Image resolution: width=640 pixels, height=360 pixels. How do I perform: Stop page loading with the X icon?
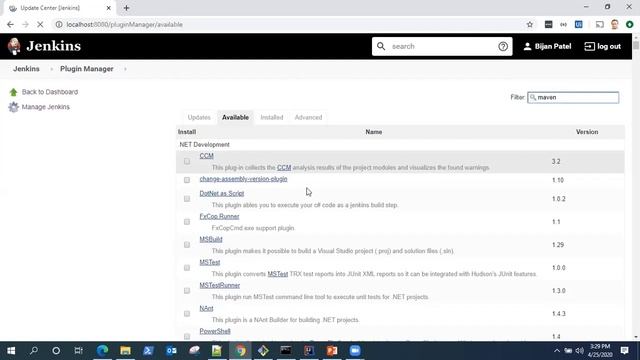40,24
